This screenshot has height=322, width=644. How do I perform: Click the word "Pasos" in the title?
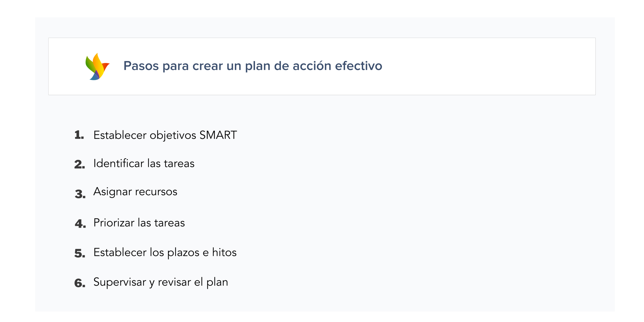point(141,66)
